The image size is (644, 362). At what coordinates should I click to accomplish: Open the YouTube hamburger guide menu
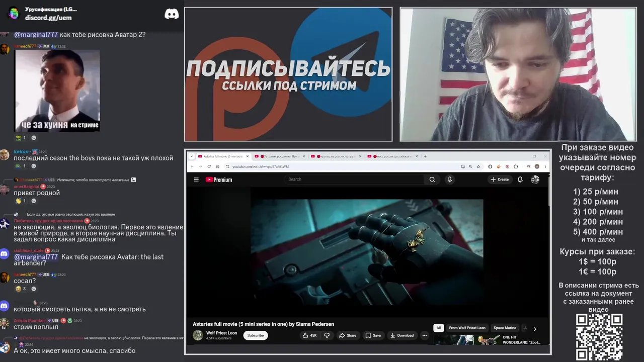(x=196, y=179)
